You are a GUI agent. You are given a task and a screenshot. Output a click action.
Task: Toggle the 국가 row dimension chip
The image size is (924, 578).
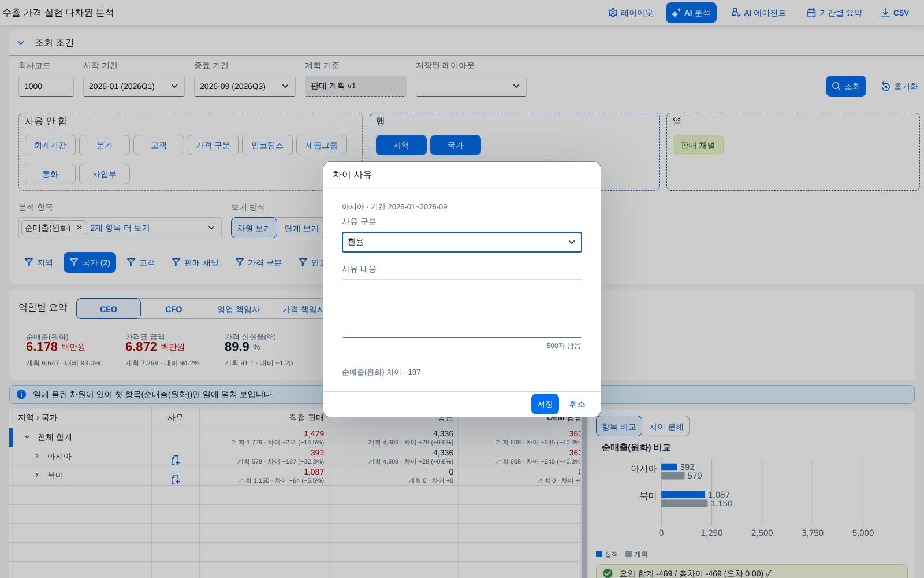click(x=456, y=145)
